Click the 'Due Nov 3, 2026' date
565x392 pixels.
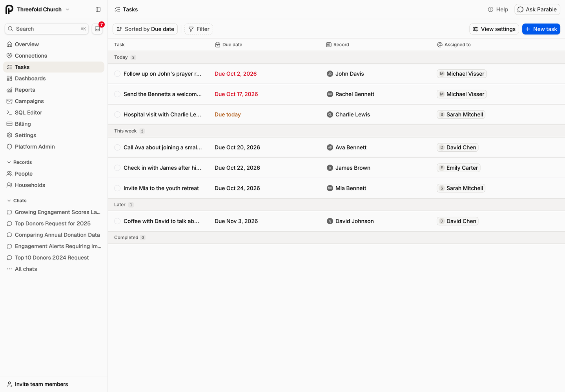click(236, 221)
